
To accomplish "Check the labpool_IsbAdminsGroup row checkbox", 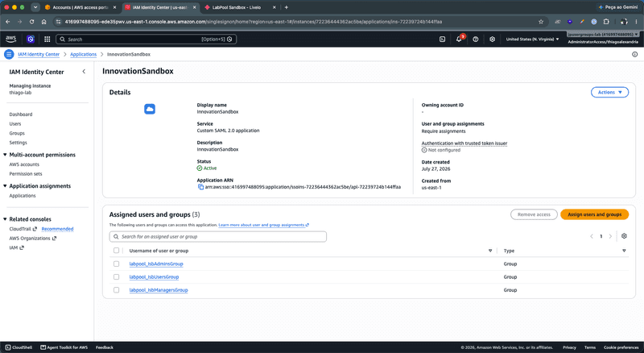I will (116, 264).
